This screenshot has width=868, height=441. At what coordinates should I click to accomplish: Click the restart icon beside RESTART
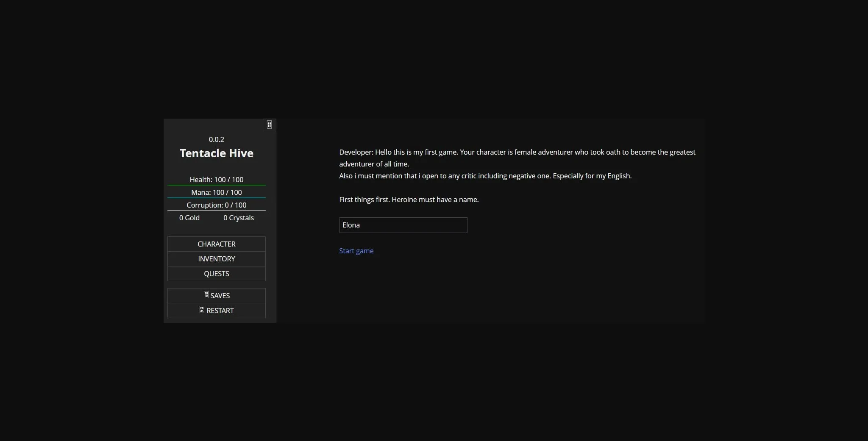201,310
